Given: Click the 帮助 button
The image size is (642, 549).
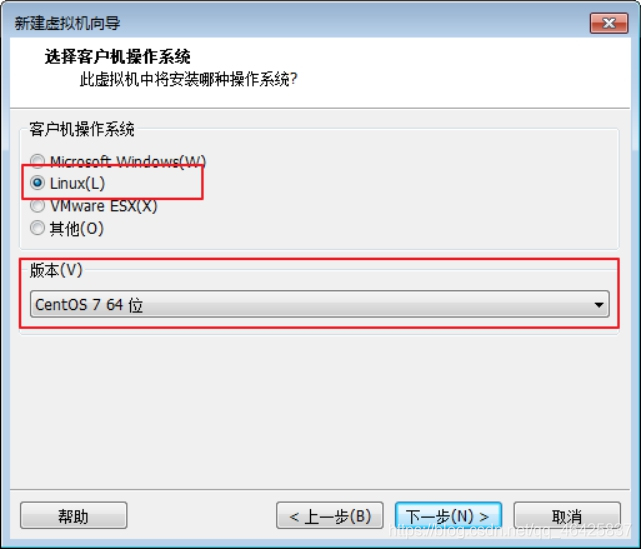Looking at the screenshot, I should click(x=74, y=516).
